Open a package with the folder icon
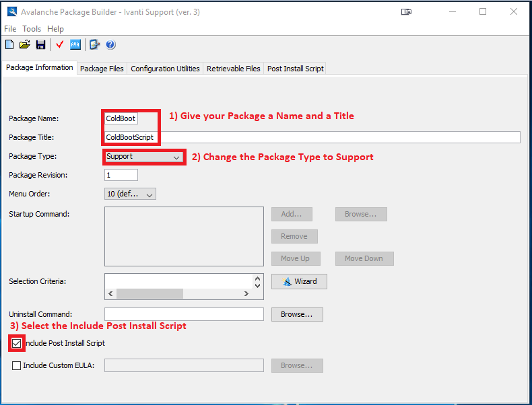Viewport: 532px width, 405px height. [24, 44]
